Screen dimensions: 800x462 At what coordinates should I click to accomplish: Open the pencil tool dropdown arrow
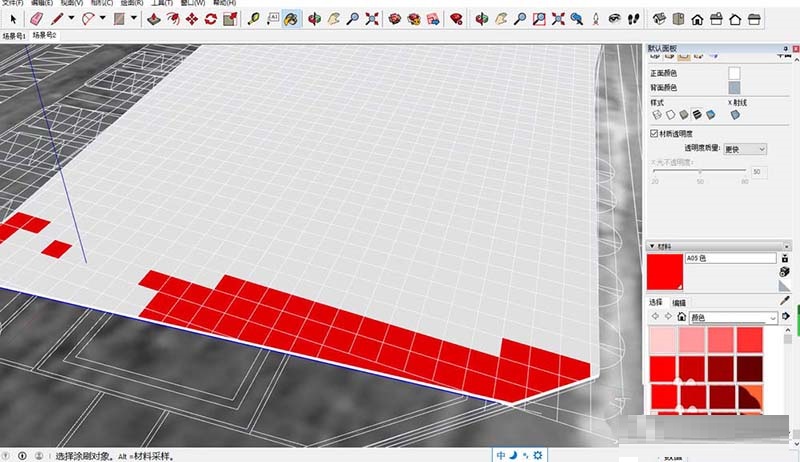click(71, 18)
